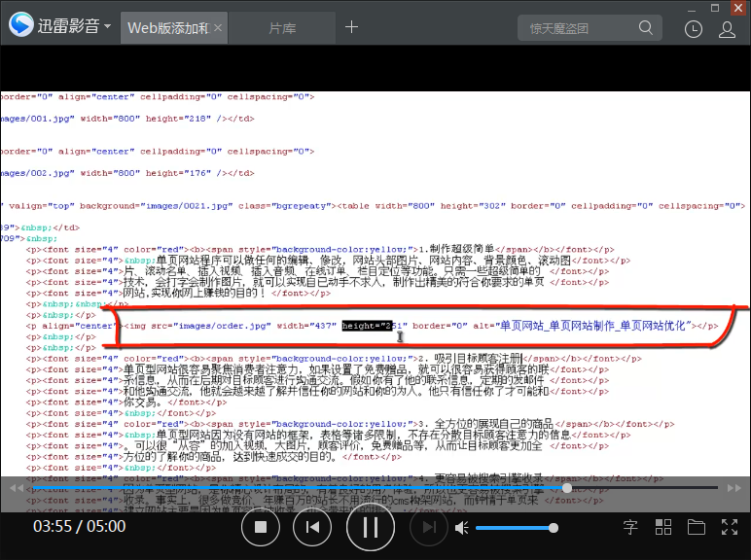Open the grid toolbox icon
Image resolution: width=751 pixels, height=560 pixels.
click(662, 527)
